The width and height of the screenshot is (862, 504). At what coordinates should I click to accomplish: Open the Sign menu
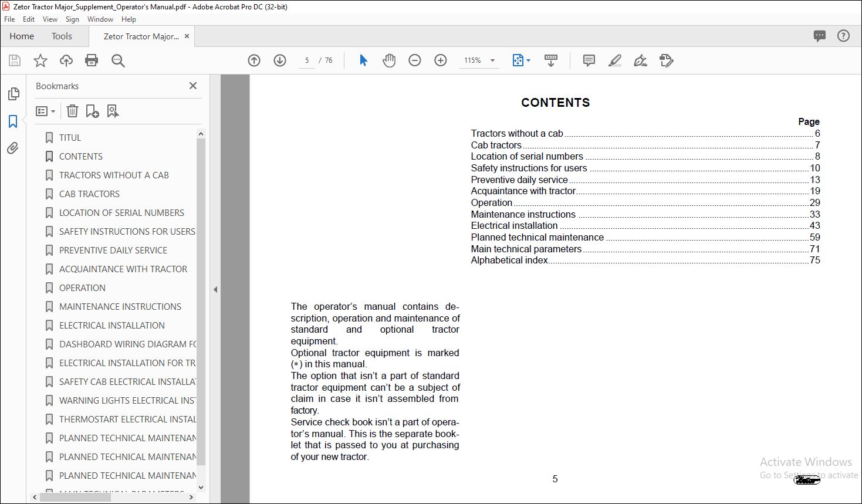coord(72,19)
